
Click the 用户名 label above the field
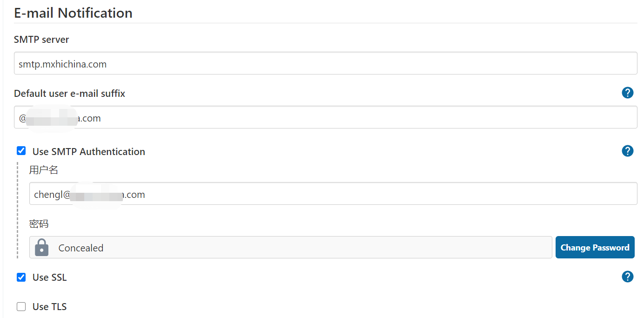point(43,169)
